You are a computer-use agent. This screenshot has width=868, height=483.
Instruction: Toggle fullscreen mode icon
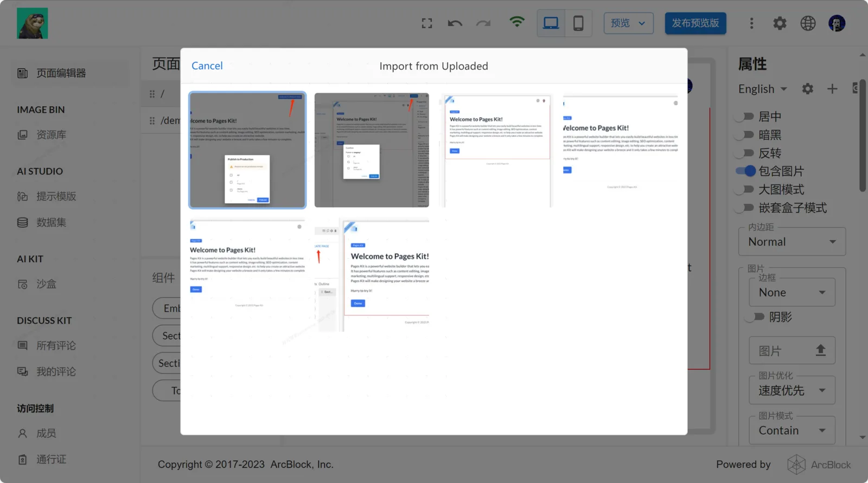(427, 23)
